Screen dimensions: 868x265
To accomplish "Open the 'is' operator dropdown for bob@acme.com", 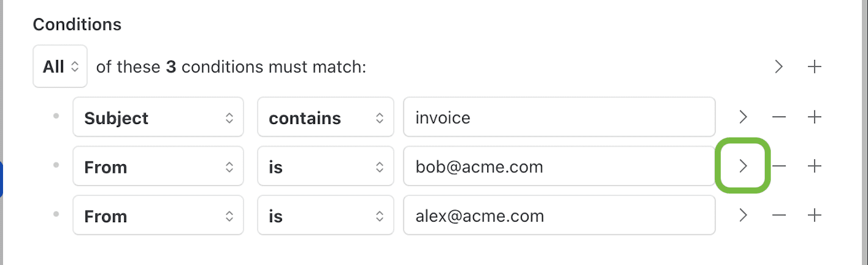I will click(x=325, y=166).
